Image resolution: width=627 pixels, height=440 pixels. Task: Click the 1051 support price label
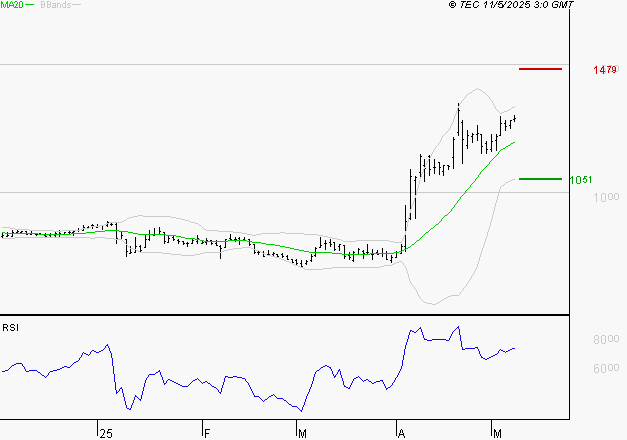point(581,180)
